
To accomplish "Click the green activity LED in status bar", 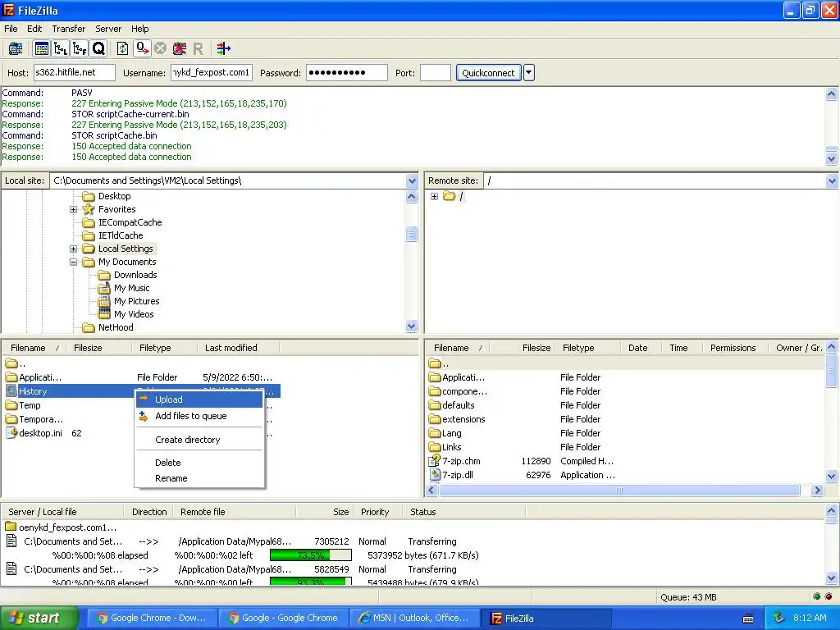I will click(816, 596).
